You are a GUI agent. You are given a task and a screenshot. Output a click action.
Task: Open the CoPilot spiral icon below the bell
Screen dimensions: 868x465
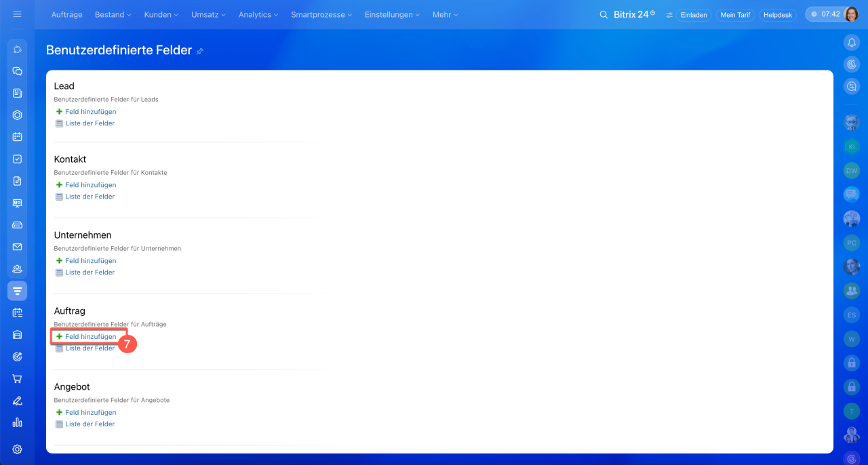(x=852, y=64)
